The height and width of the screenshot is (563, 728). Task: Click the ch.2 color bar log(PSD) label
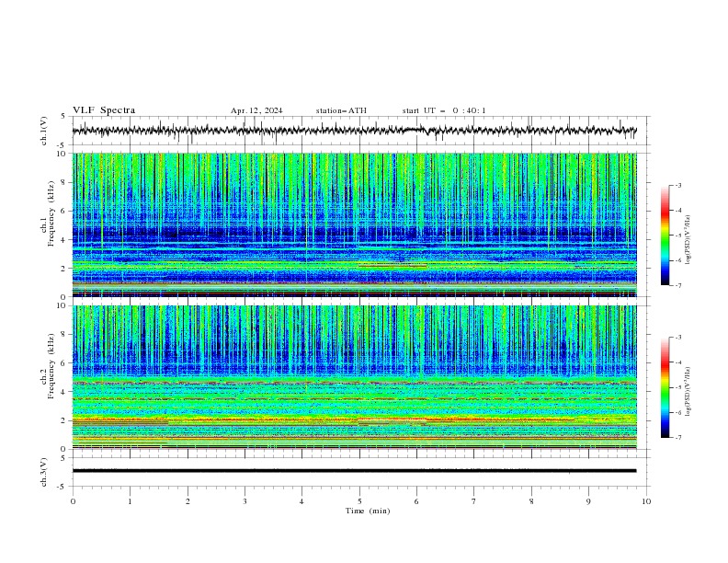688,392
